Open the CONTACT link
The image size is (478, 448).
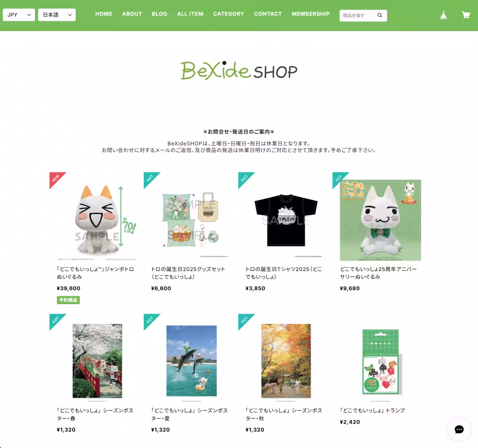point(268,14)
